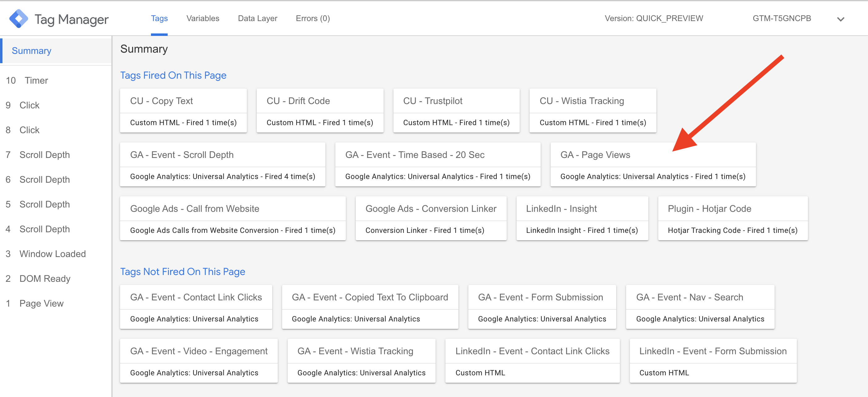Open the CU - Trustpilot tag card
The height and width of the screenshot is (397, 868).
pos(456,111)
